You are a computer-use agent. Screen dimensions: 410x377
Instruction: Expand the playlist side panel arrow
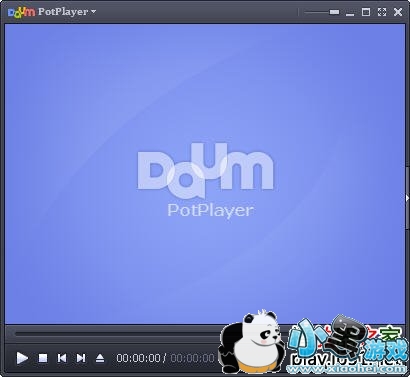pyautogui.click(x=407, y=198)
